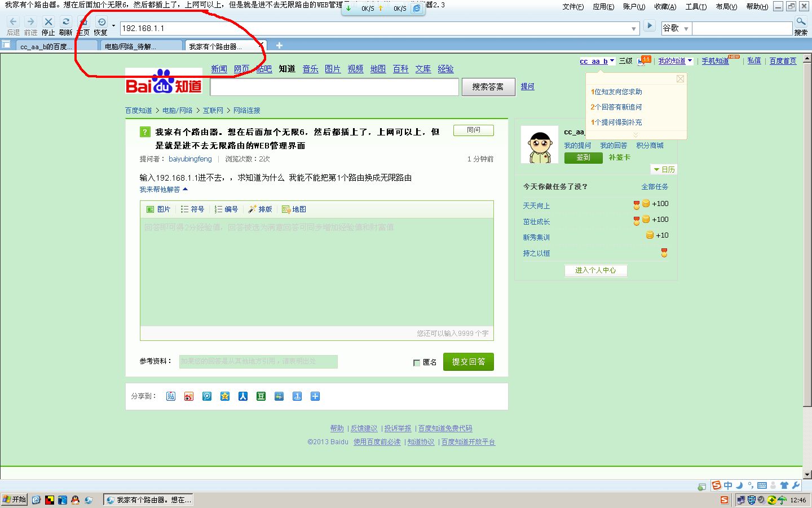
Task: Expand the address bar history dropdown
Action: coord(634,28)
